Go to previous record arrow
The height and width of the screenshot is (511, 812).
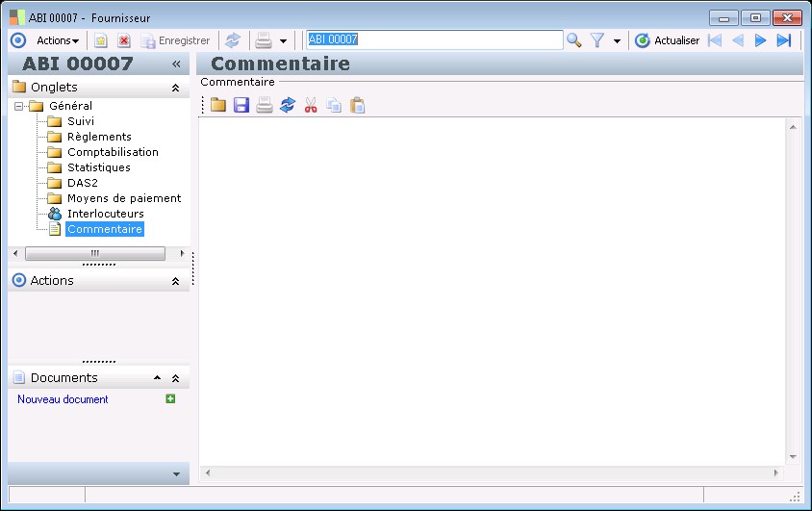pyautogui.click(x=738, y=40)
